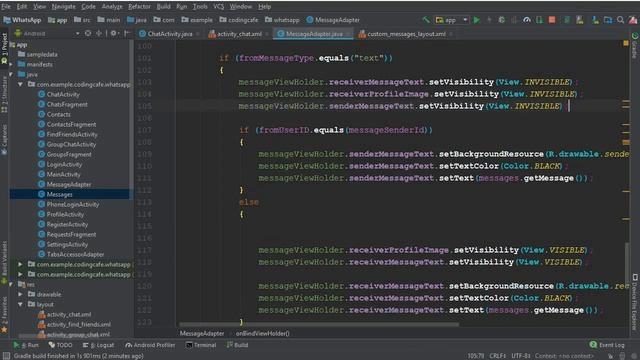Select GroupChatActivity in project tree
Image resolution: width=640 pixels, height=360 pixels.
[x=71, y=144]
